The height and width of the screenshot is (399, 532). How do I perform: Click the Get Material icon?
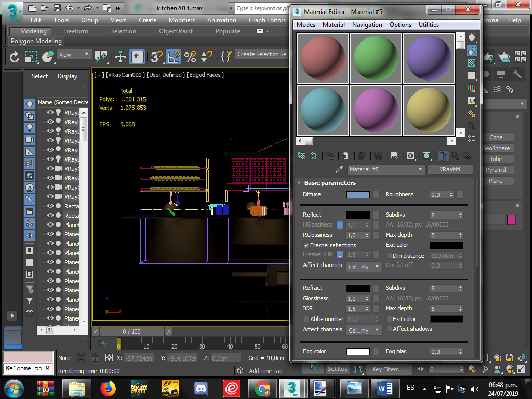click(301, 155)
